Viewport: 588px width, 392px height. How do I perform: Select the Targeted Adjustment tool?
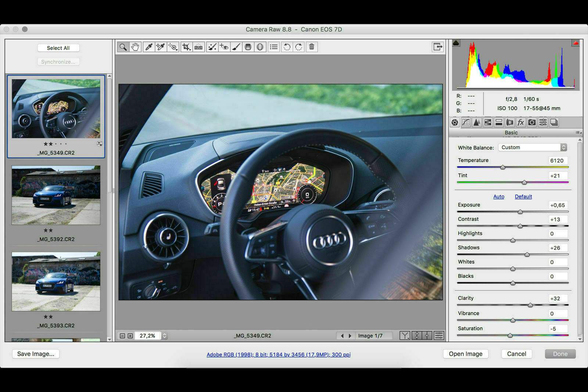173,47
